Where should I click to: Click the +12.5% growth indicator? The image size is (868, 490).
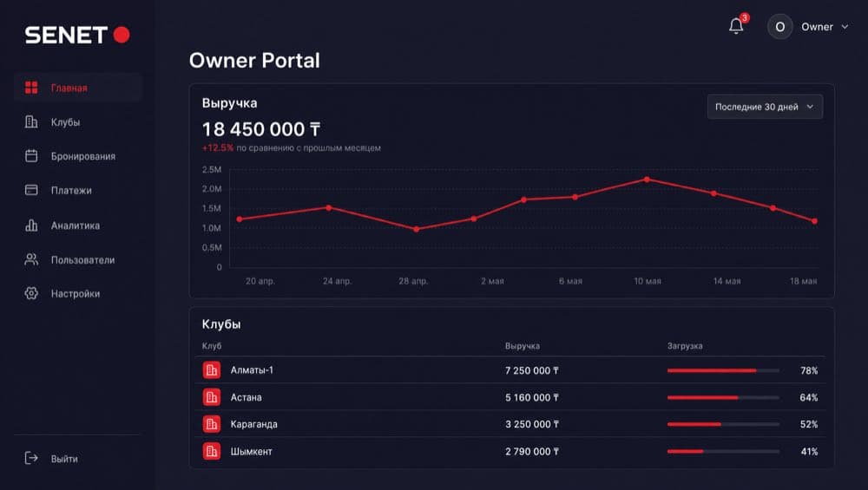pyautogui.click(x=218, y=147)
